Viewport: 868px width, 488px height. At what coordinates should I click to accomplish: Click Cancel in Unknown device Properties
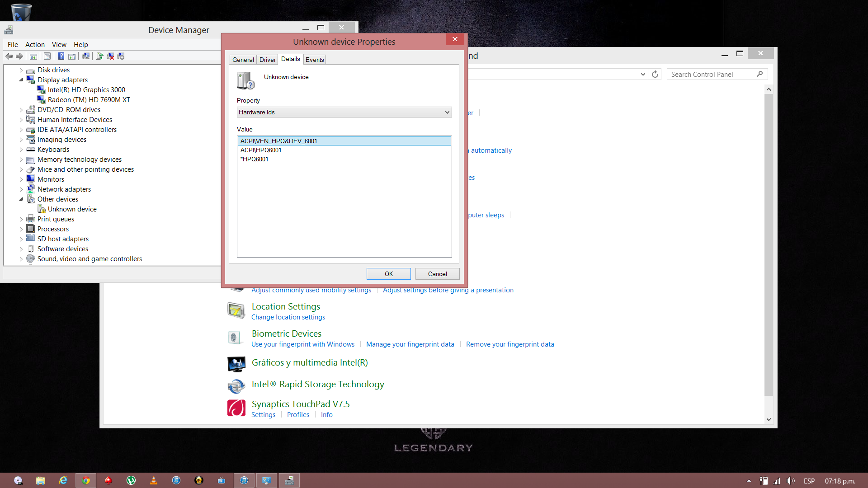click(438, 274)
